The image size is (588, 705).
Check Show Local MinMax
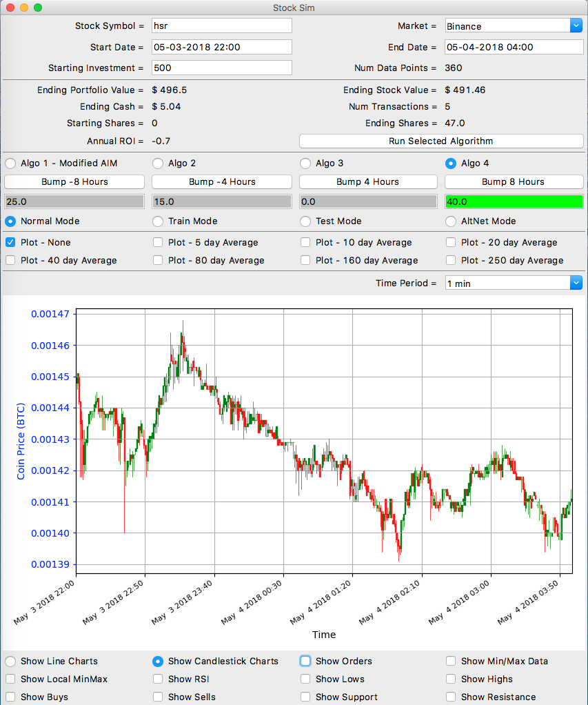[10, 679]
